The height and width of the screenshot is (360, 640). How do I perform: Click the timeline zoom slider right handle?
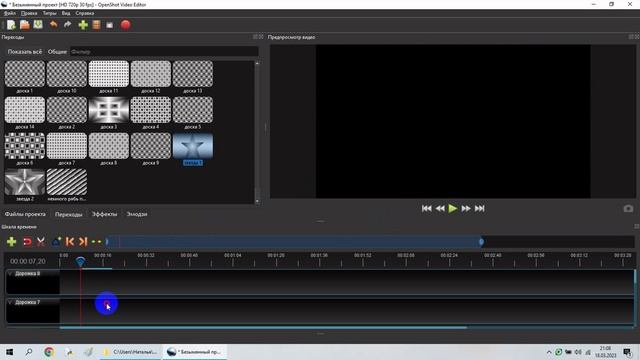coord(482,242)
